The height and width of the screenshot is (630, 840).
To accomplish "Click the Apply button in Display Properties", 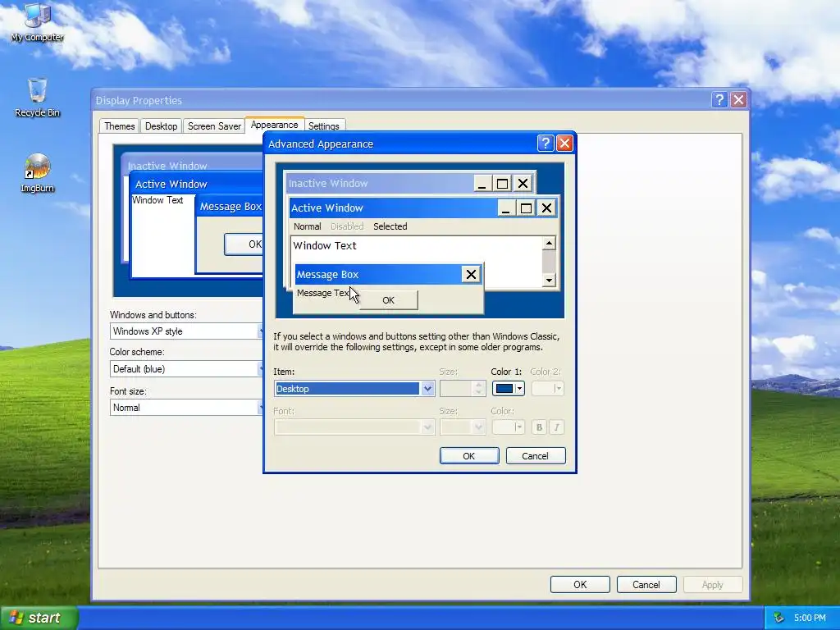I will point(713,584).
